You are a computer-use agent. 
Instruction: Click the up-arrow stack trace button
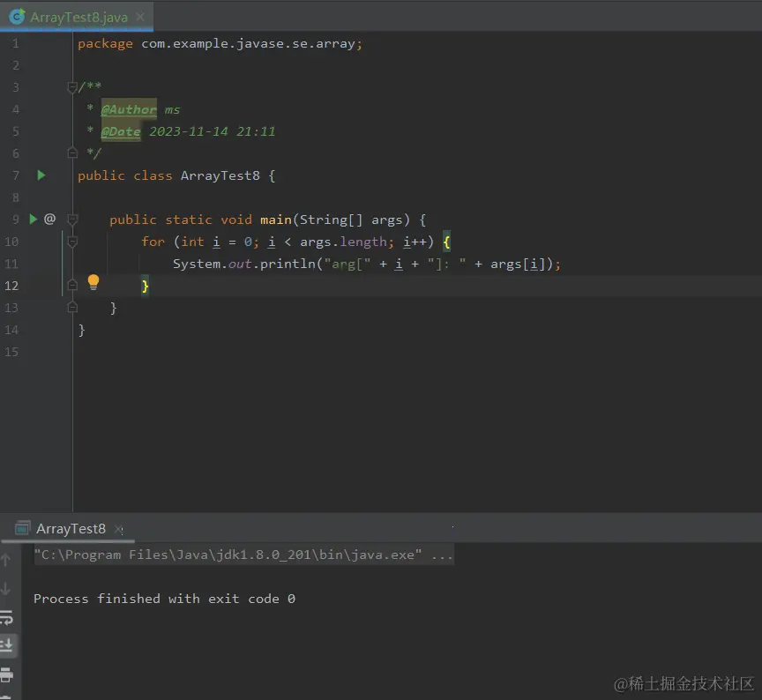coord(6,560)
